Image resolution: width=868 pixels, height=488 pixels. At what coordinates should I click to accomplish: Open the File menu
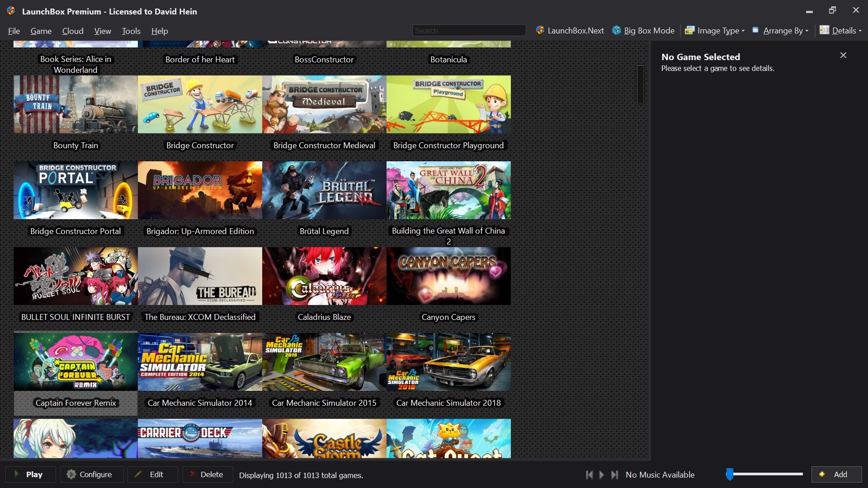click(x=14, y=31)
